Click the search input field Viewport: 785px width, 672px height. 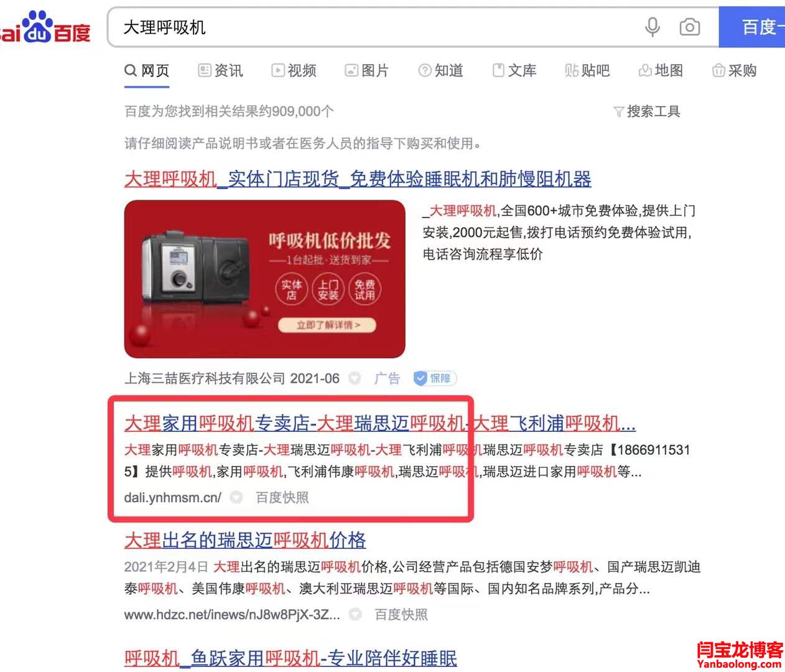[373, 27]
